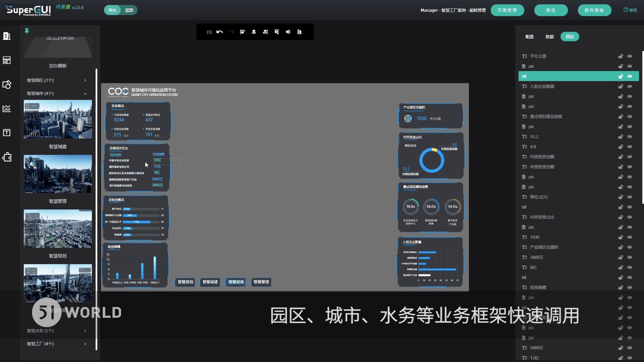Click the pin icon on template panel
The width and height of the screenshot is (644, 362).
pyautogui.click(x=27, y=31)
